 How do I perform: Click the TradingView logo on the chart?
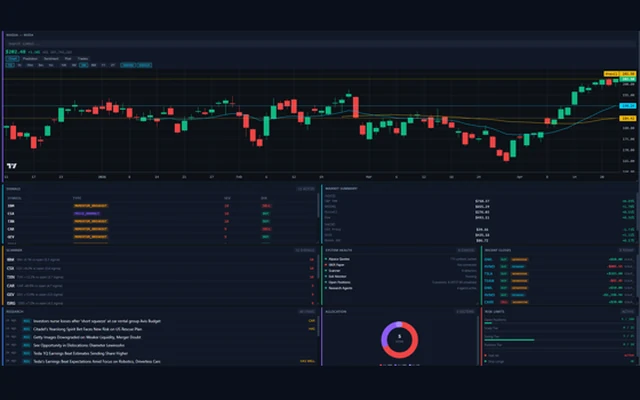[x=12, y=166]
